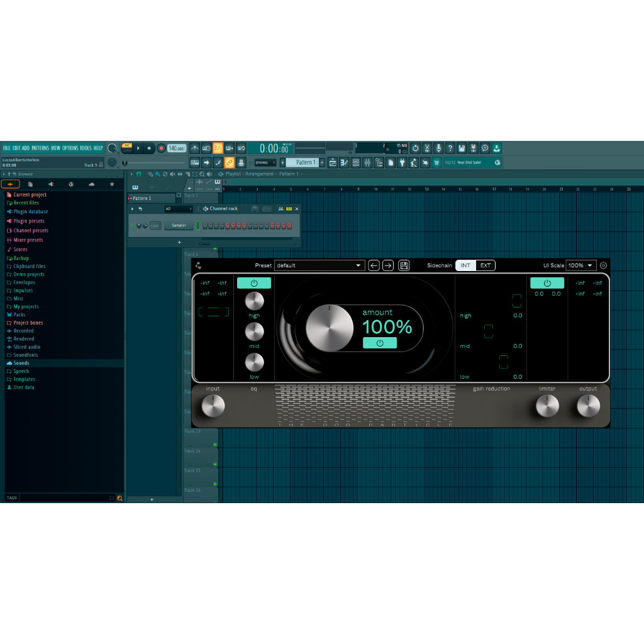Open the plugin settings gear icon
Image resolution: width=644 pixels, height=644 pixels.
point(602,265)
